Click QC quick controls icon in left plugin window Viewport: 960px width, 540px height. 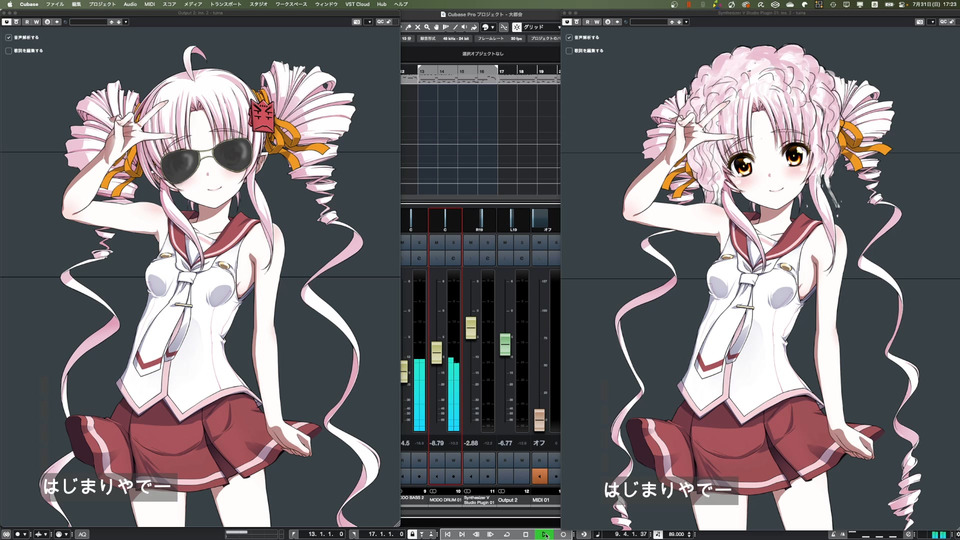tap(380, 22)
